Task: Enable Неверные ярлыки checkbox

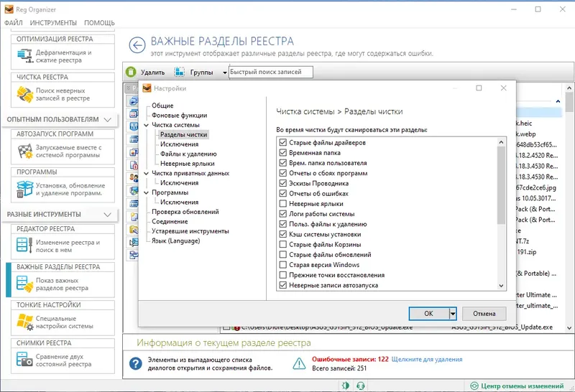Action: tap(282, 204)
